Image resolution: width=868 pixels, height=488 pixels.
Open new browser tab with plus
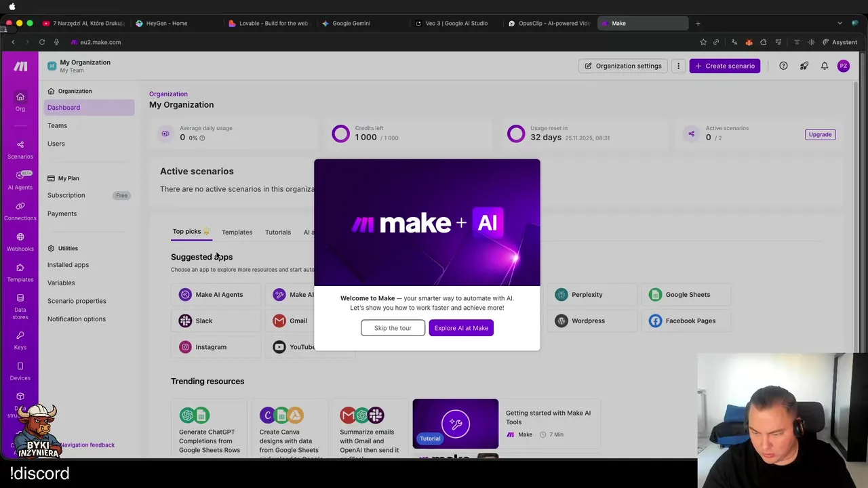coord(697,23)
